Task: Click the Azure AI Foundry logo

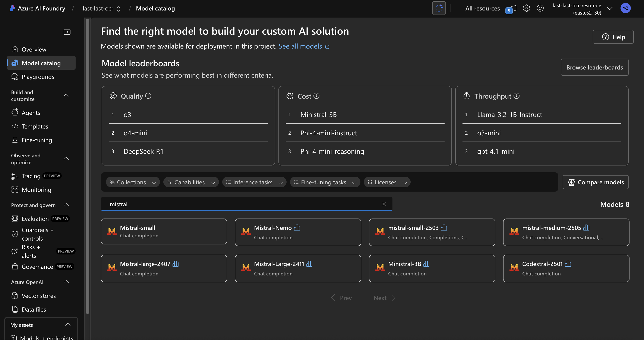Action: point(12,8)
